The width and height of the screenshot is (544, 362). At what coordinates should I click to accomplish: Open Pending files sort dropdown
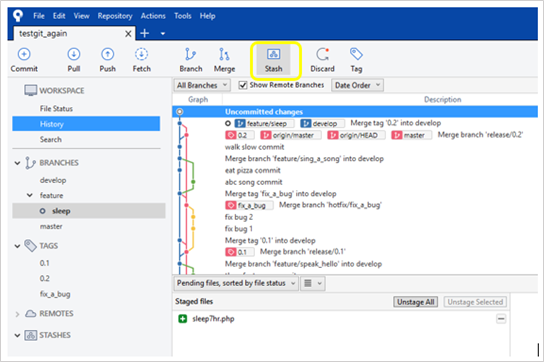tap(236, 283)
